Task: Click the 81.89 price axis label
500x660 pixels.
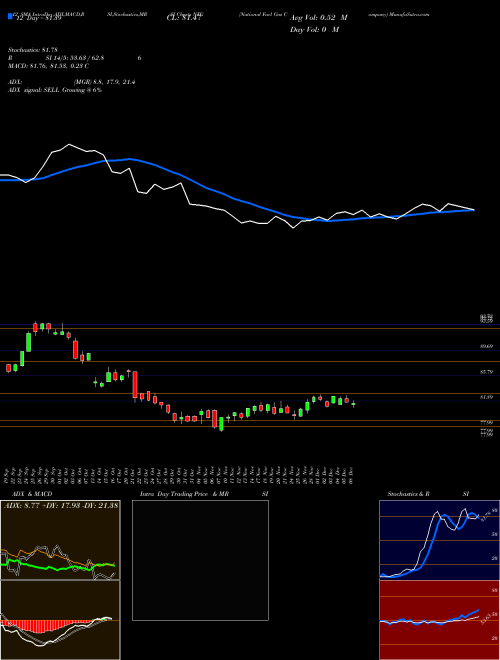Action: pos(487,397)
